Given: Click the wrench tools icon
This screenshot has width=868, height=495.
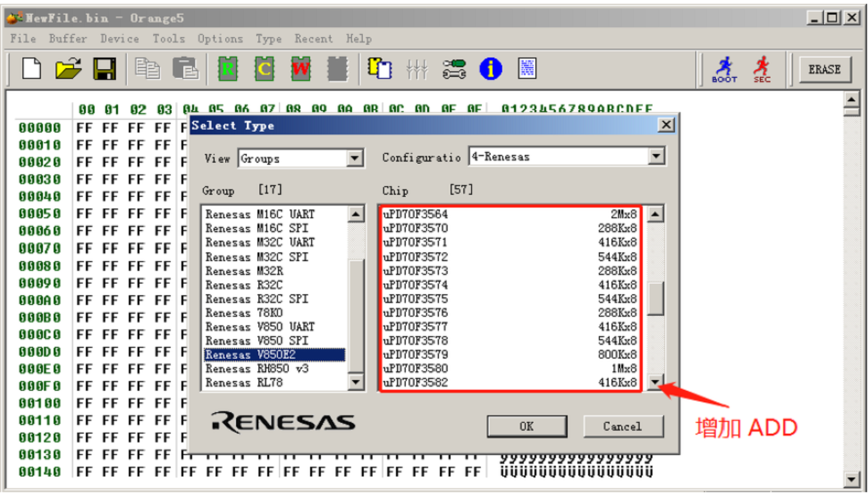Looking at the screenshot, I should pyautogui.click(x=454, y=69).
